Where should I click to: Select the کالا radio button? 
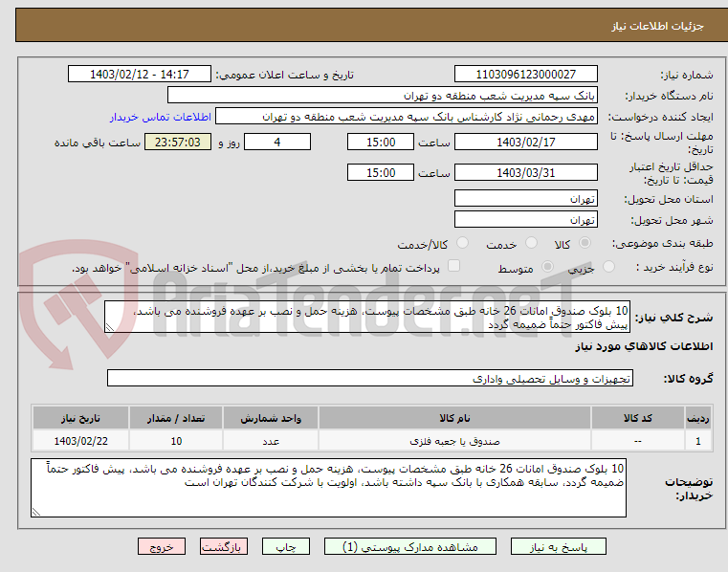(585, 243)
